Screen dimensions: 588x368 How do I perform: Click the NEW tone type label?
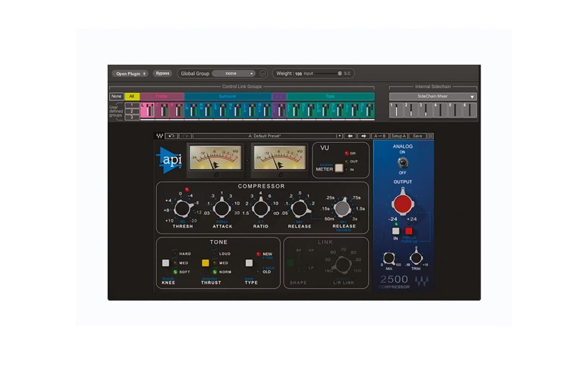point(267,254)
